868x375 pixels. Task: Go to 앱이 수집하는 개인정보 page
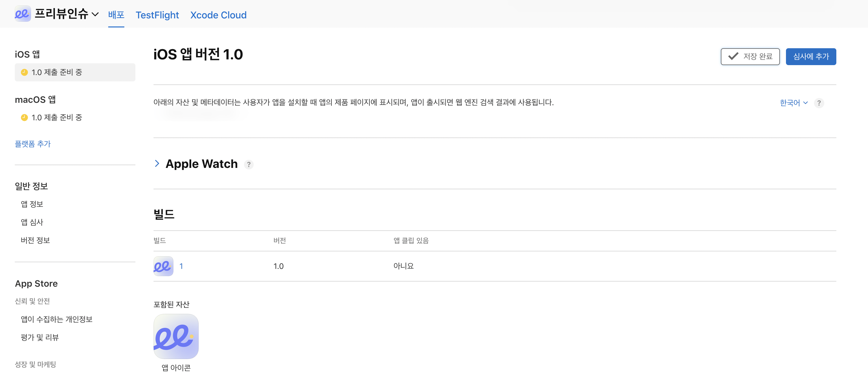(57, 319)
